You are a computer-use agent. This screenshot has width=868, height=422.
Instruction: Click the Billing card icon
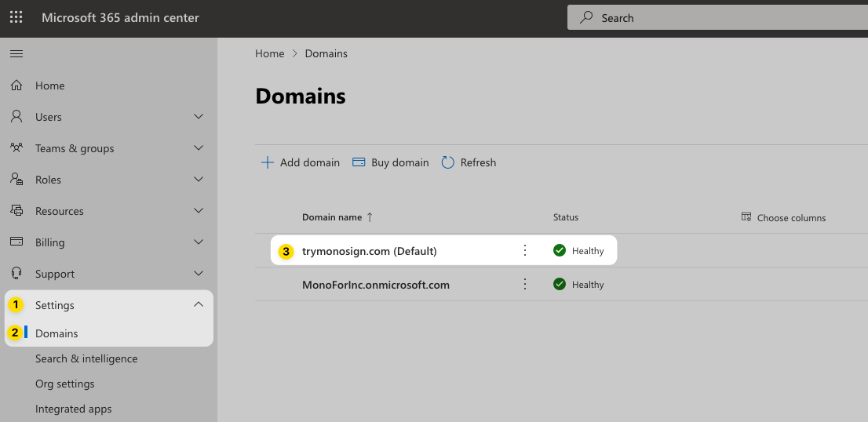point(16,242)
